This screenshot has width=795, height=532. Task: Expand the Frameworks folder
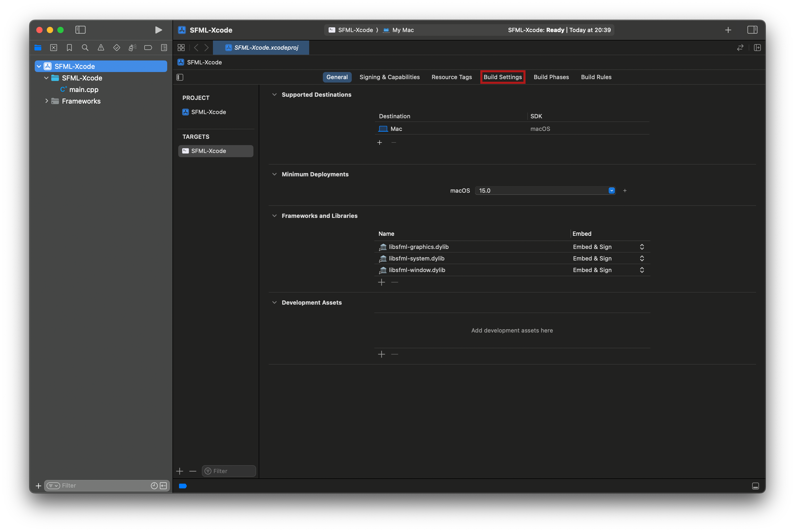click(x=47, y=101)
